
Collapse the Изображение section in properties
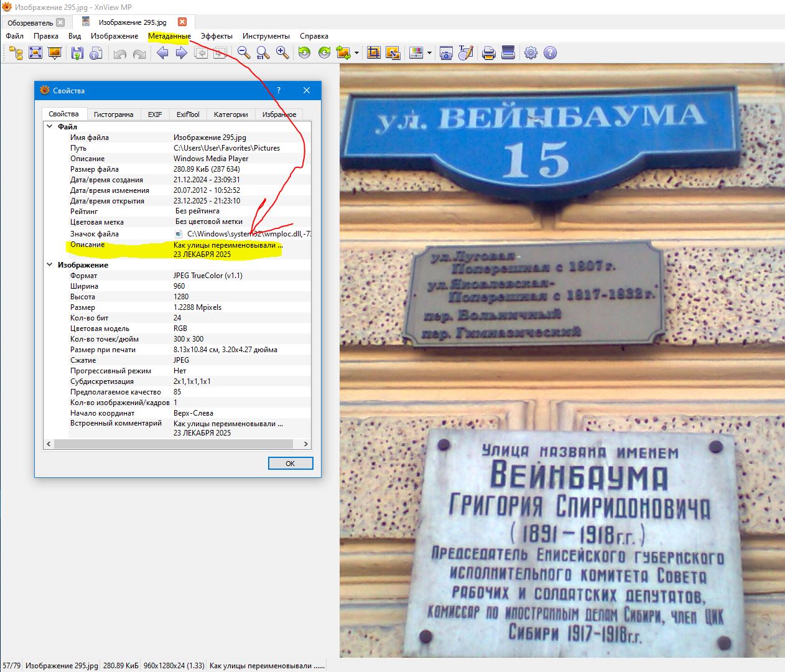pos(50,264)
